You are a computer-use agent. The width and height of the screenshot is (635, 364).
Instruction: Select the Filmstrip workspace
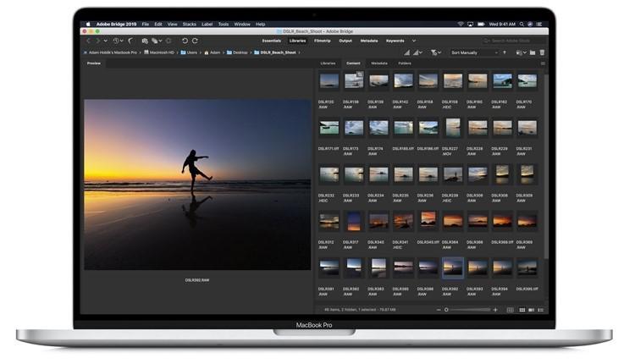tap(322, 41)
